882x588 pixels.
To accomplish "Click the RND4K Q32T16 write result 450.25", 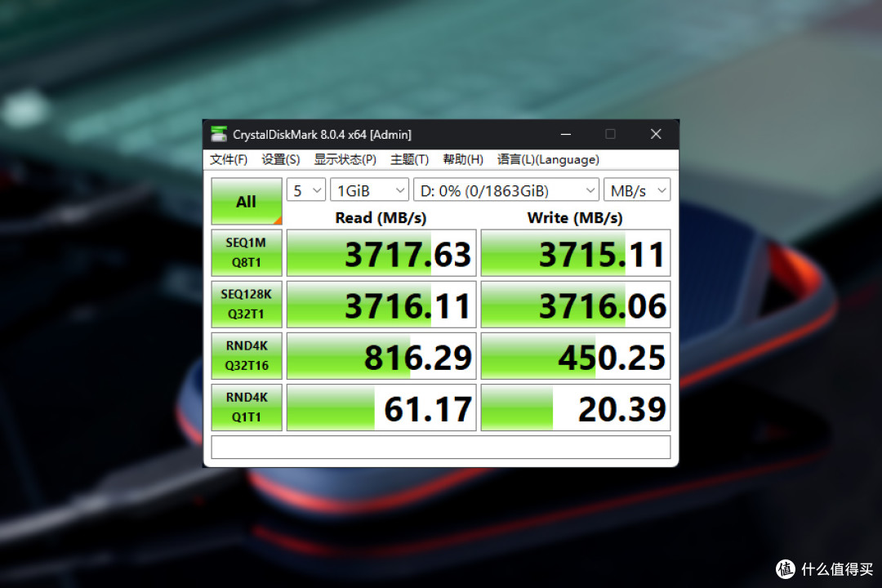I will coord(576,355).
